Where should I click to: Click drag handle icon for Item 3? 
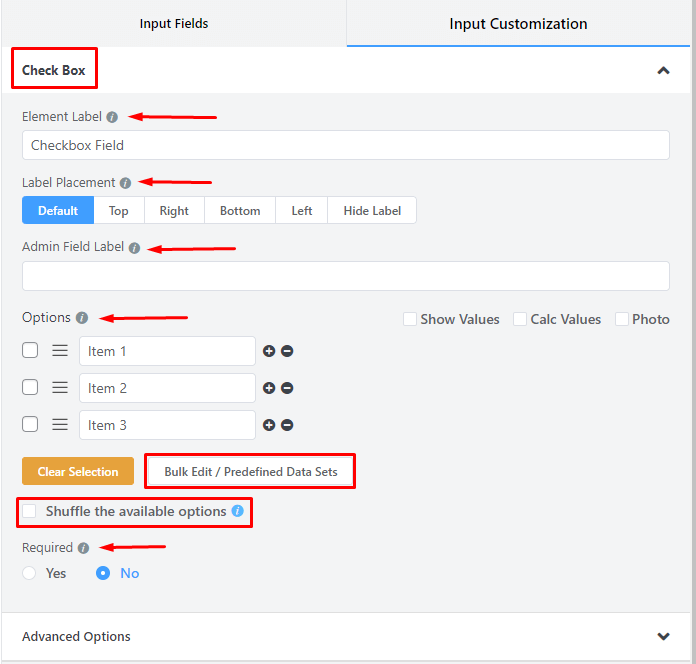point(60,424)
